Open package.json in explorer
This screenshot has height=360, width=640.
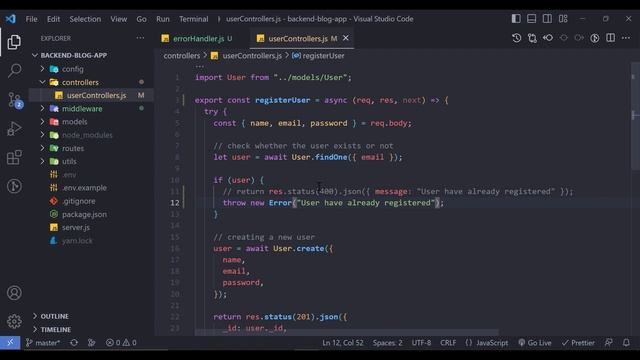[84, 214]
